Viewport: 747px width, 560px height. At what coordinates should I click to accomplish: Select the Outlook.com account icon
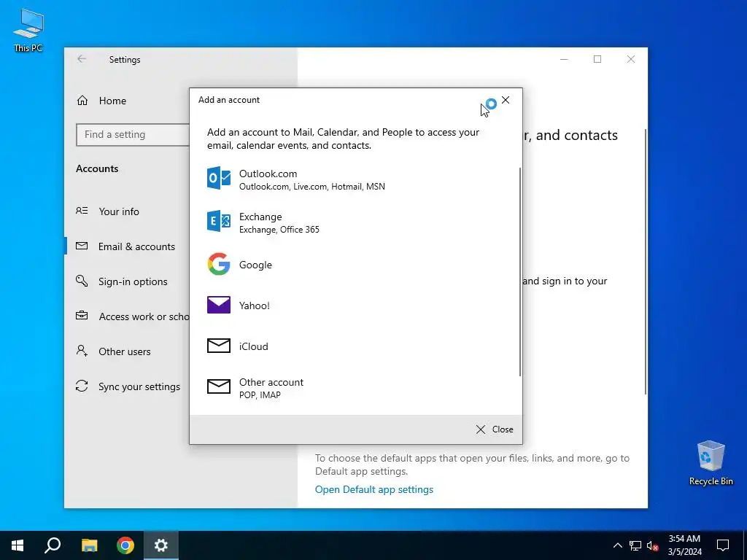tap(219, 179)
